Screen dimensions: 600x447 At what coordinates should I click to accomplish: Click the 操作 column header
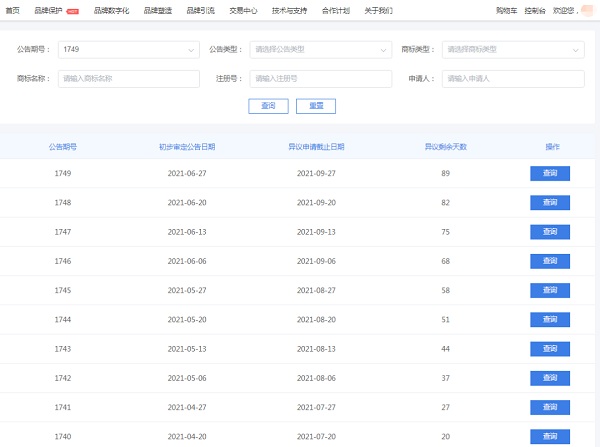553,147
